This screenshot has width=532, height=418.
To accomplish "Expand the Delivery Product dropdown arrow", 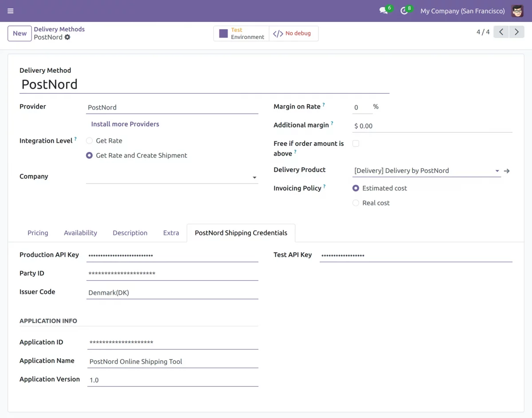I will [497, 171].
